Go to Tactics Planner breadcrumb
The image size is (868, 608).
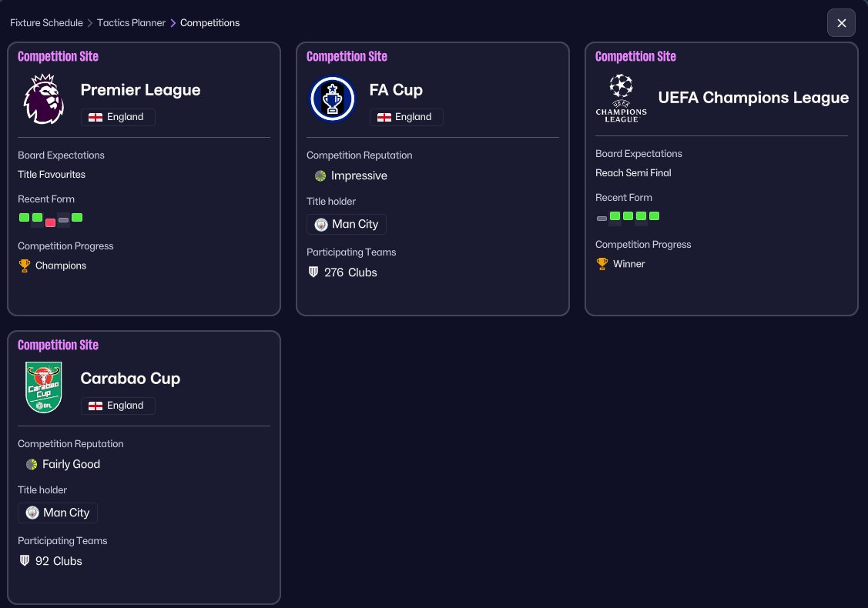click(131, 22)
